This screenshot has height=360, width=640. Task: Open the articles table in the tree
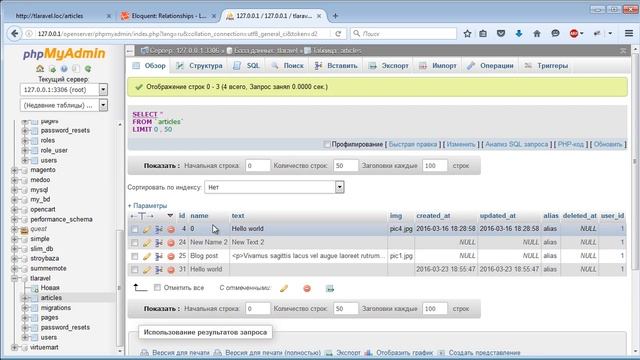[51, 298]
